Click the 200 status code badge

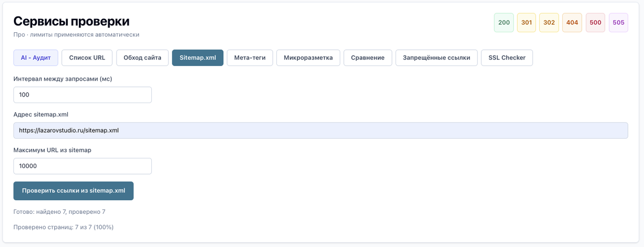pyautogui.click(x=504, y=23)
